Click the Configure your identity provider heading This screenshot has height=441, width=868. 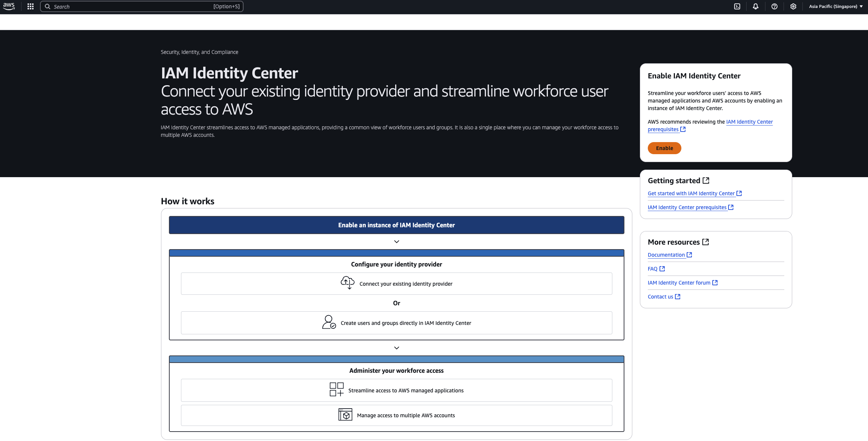396,264
